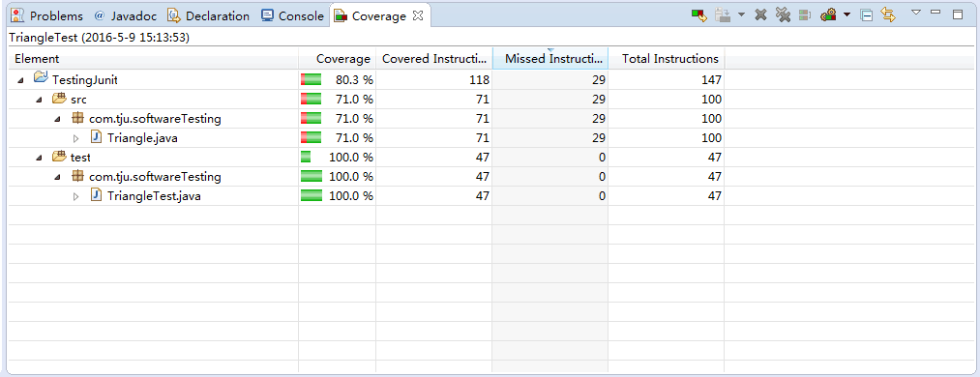Click covered instructions value 118
The image size is (980, 377).
(479, 80)
